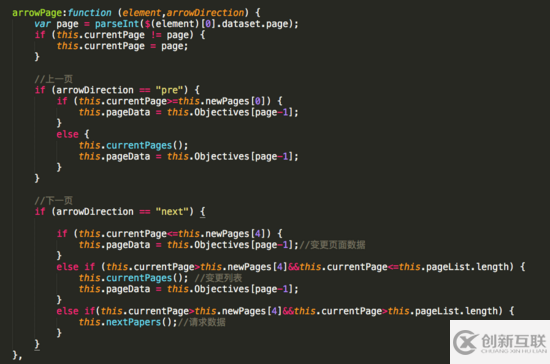This screenshot has width=550, height=364.
Task: Click the var keyword on second line
Action: coord(42,24)
